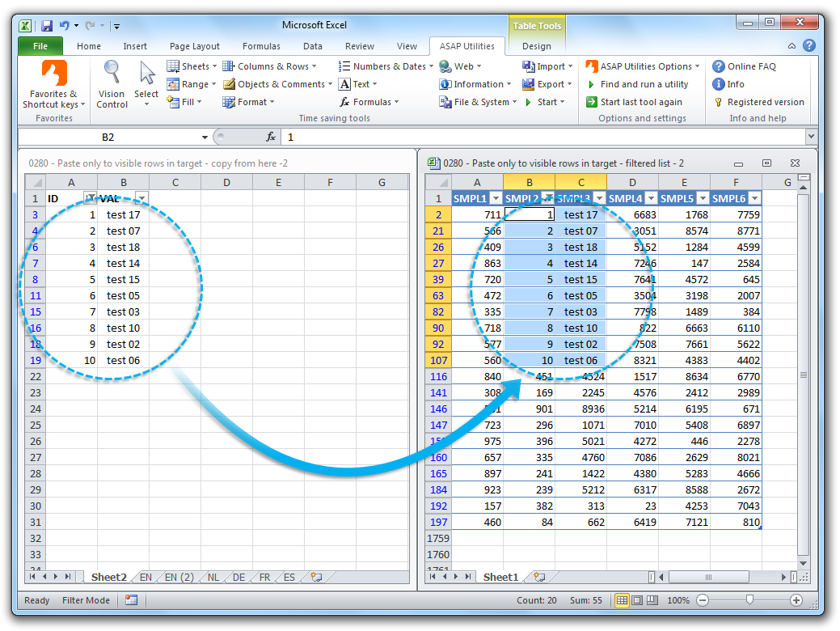Screen dimensions: 840x631
Task: Open the Vision Control tool
Action: (111, 83)
